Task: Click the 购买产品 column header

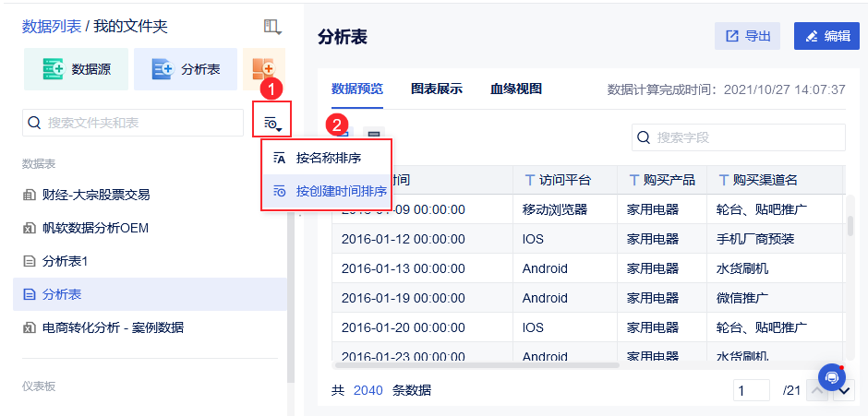Action: click(x=662, y=180)
